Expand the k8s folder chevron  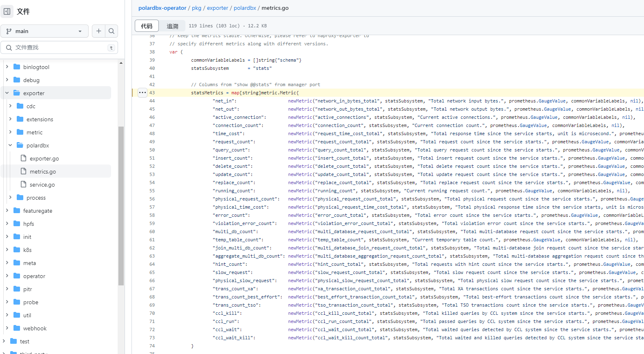point(7,249)
